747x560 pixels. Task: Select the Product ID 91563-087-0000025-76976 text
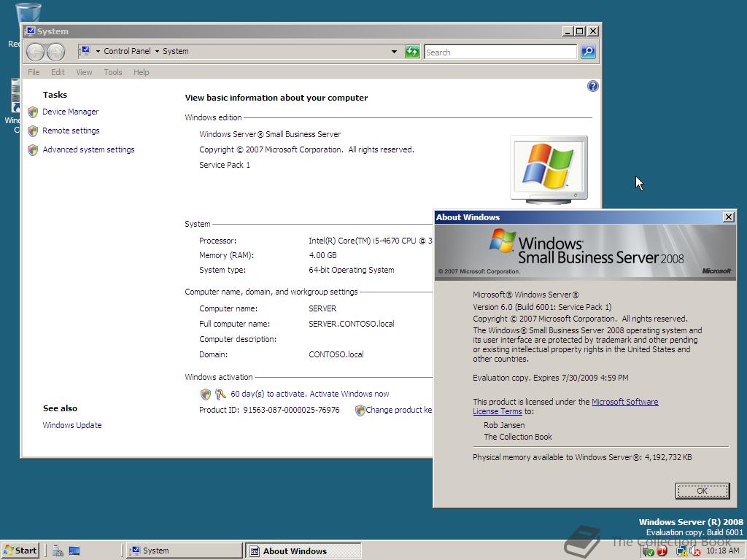(x=291, y=410)
